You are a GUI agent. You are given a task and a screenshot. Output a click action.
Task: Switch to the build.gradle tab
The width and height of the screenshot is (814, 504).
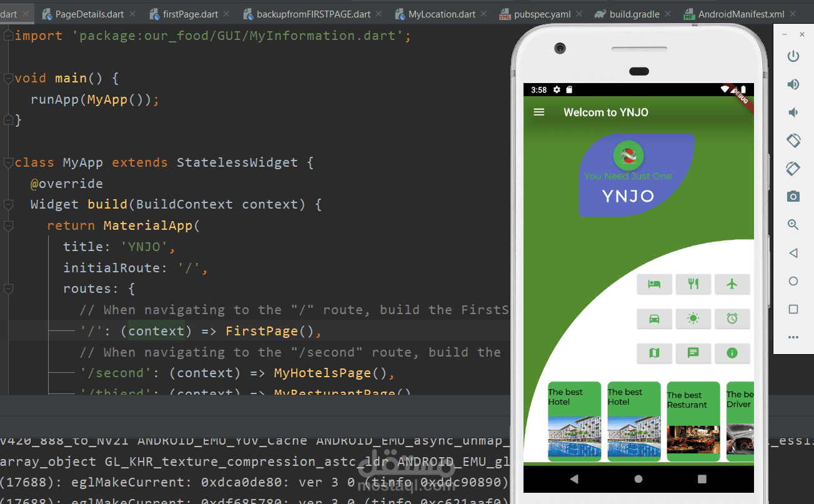[635, 14]
